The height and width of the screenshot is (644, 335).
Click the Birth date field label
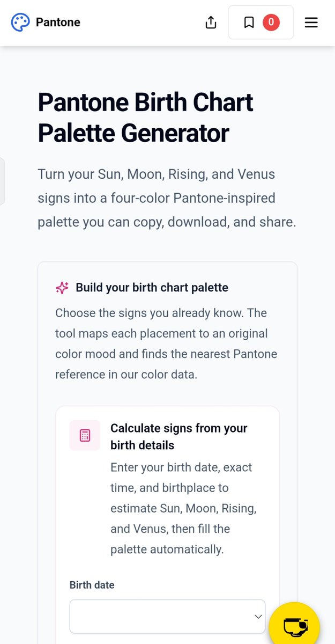click(92, 584)
